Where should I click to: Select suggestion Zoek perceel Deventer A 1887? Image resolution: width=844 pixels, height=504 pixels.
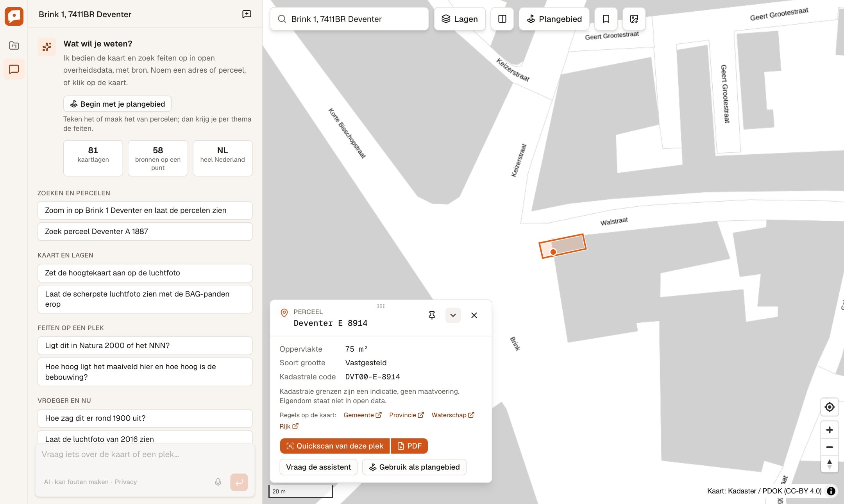click(145, 231)
